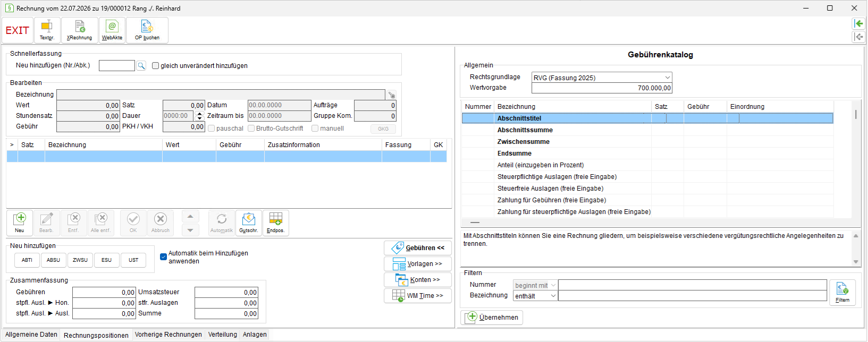Insert a subtotal with ZWSU
Viewport: 868px width, 342px height.
click(80, 260)
